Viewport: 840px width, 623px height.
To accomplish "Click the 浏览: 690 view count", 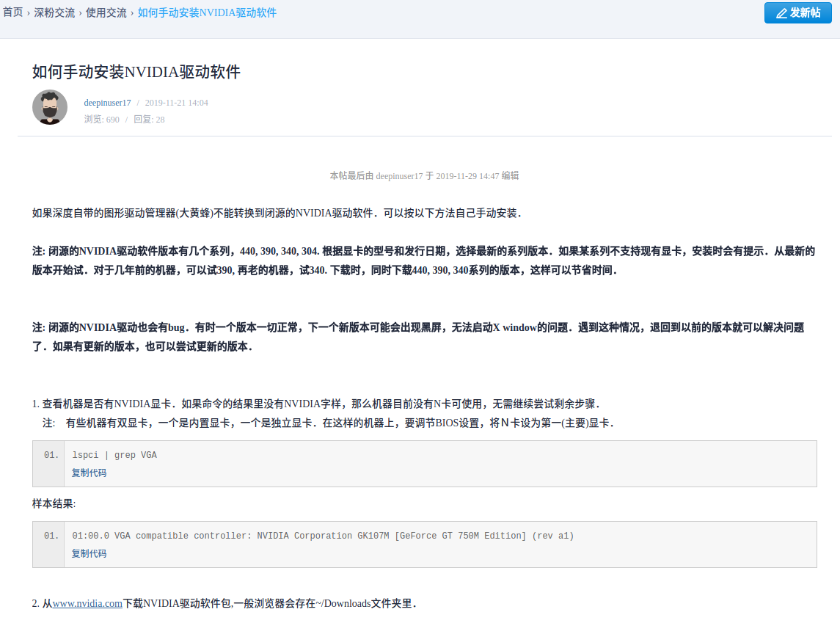I will pyautogui.click(x=101, y=120).
